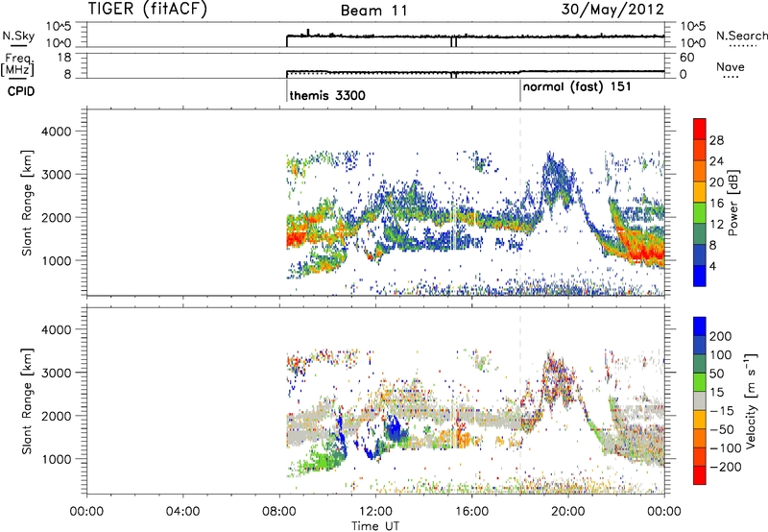Click the "60" tick on the Nave axis
The height and width of the screenshot is (532, 768).
(x=686, y=58)
